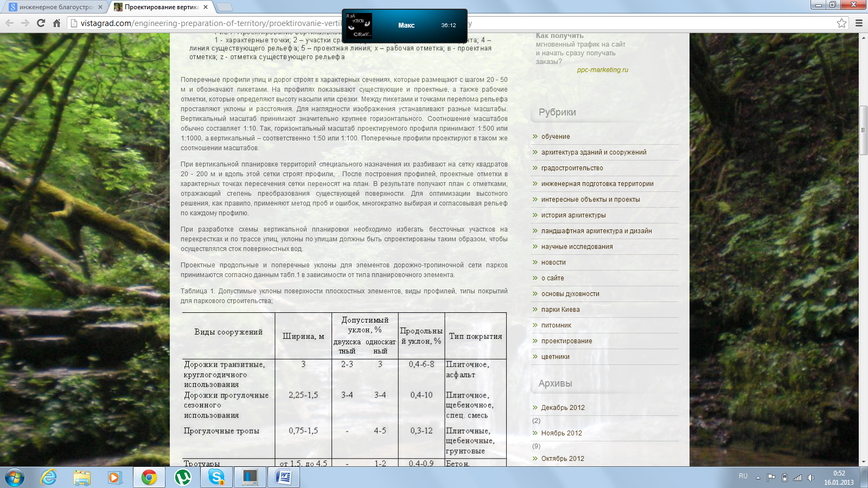
Task: Open the "обучение" category
Action: click(556, 137)
